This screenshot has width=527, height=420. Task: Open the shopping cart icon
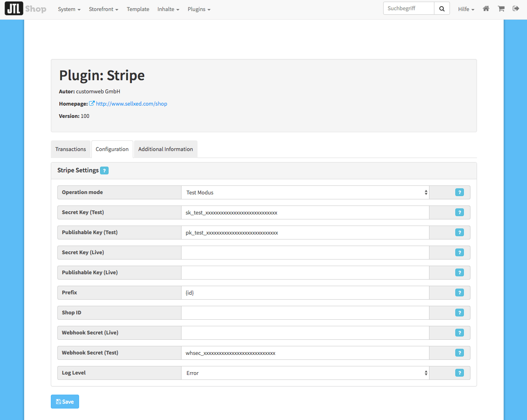[x=501, y=9]
